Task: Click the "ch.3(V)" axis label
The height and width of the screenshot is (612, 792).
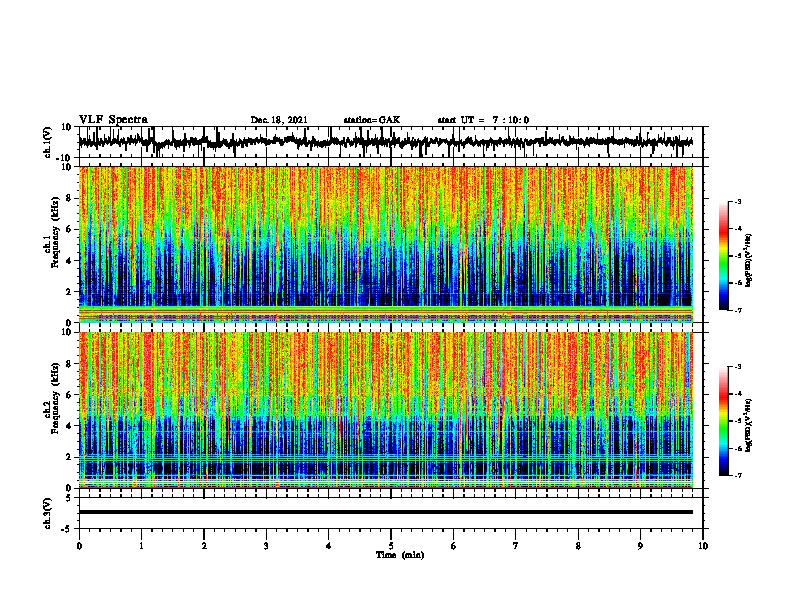Action: (x=47, y=513)
